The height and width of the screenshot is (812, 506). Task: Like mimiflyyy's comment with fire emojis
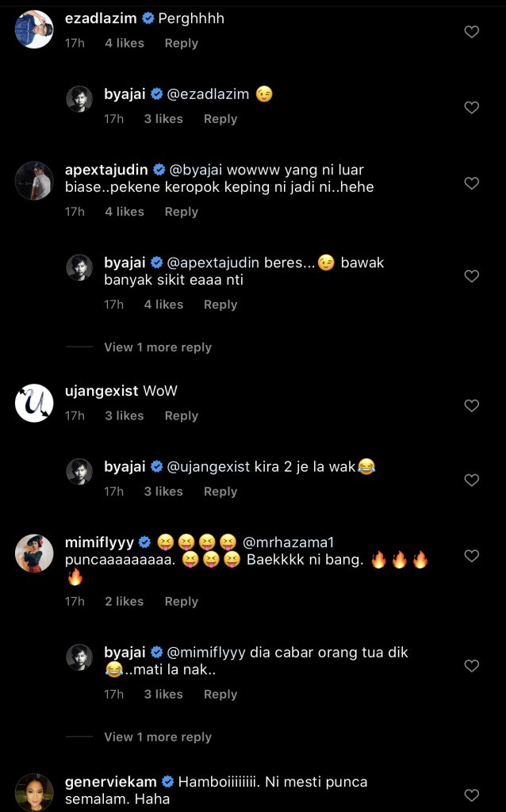(x=471, y=557)
